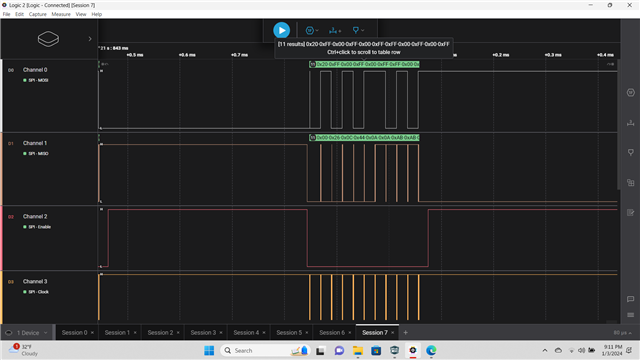Open Task View from the taskbar
Image resolution: width=640 pixels, height=360 pixels.
(x=320, y=351)
